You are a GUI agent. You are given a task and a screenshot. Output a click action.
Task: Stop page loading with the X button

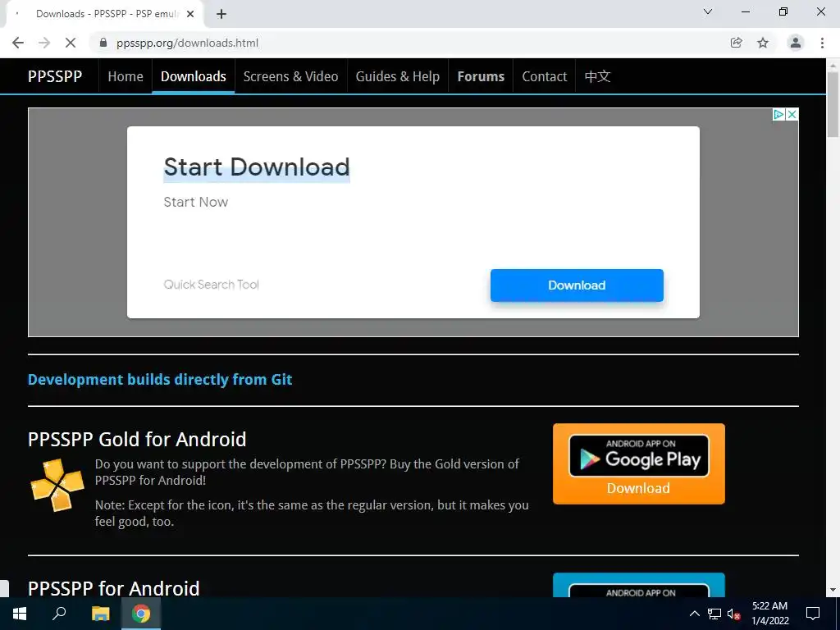point(71,43)
